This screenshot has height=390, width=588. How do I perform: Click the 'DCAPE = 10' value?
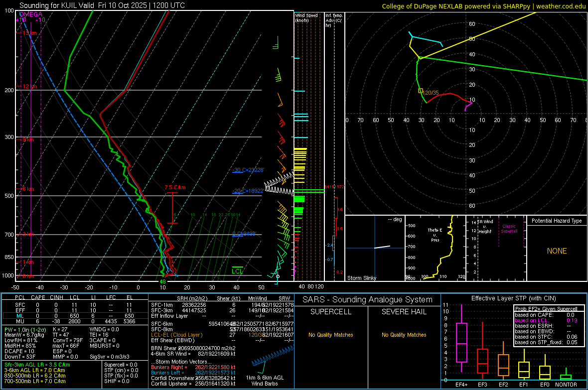click(x=19, y=351)
